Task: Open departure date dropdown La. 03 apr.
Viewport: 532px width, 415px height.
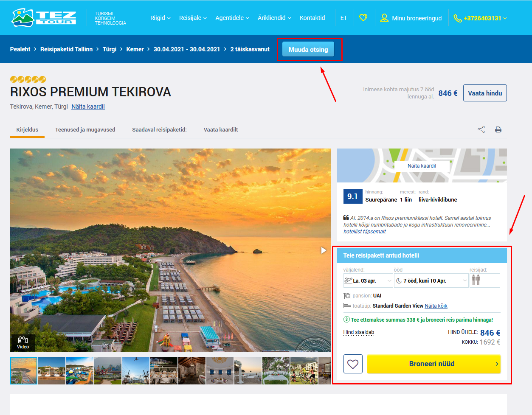Action: click(x=368, y=280)
